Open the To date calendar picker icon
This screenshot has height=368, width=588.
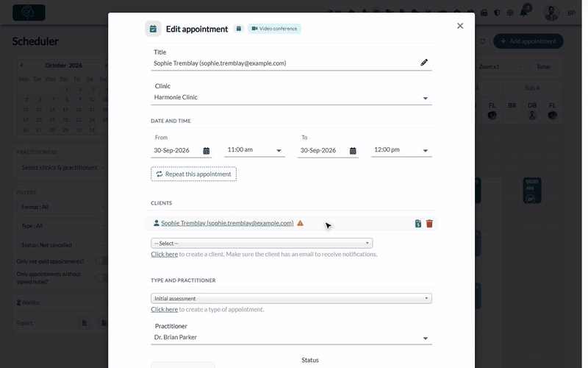[353, 151]
